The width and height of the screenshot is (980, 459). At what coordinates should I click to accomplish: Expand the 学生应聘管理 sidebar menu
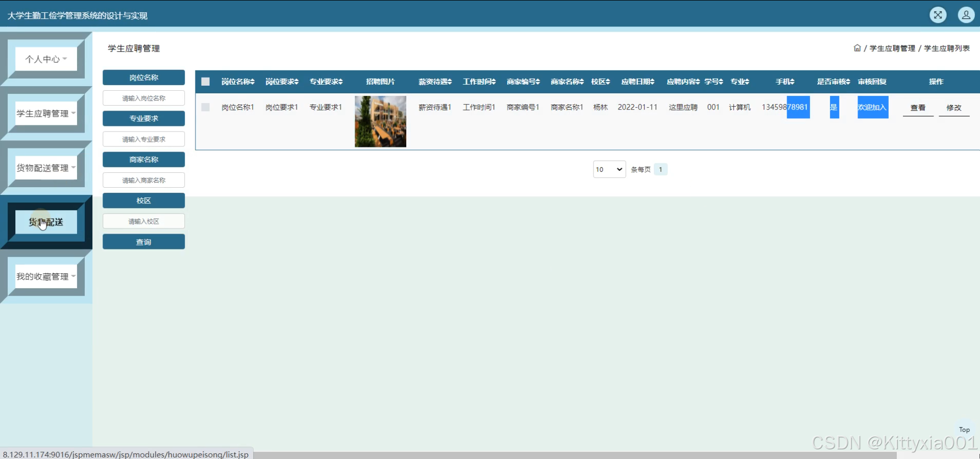click(46, 113)
